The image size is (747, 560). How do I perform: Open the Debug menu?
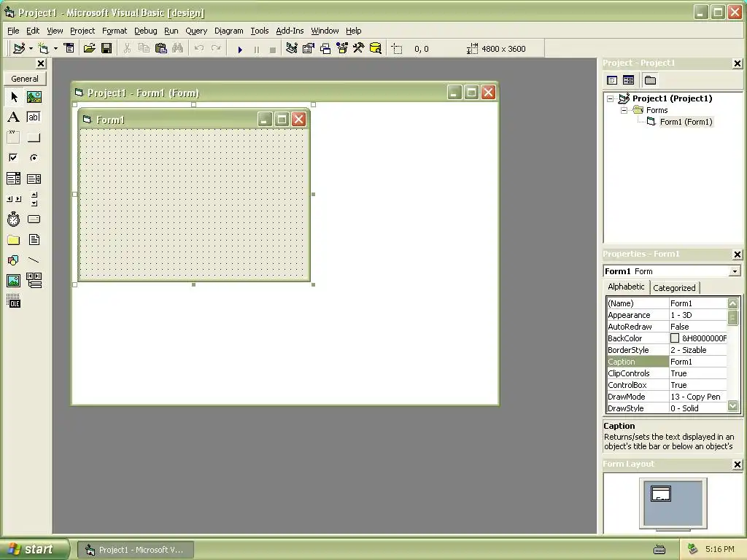pos(146,31)
